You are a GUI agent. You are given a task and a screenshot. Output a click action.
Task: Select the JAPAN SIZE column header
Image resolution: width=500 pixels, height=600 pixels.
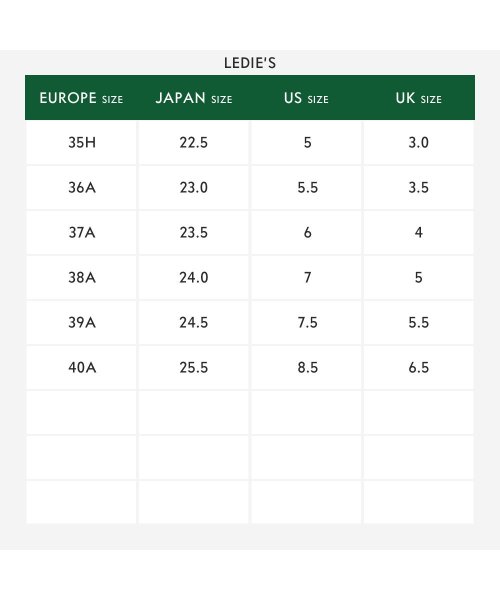pos(194,98)
